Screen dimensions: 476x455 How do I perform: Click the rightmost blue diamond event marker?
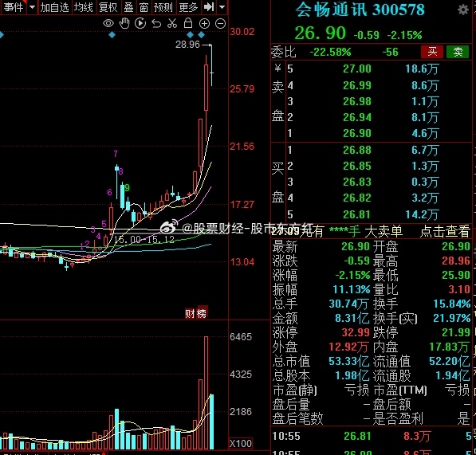pyautogui.click(x=201, y=35)
